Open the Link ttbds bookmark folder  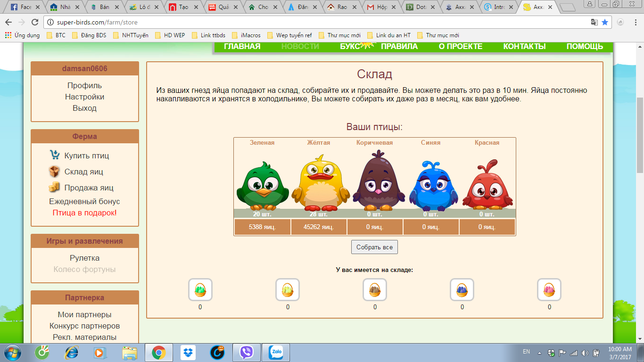click(208, 35)
